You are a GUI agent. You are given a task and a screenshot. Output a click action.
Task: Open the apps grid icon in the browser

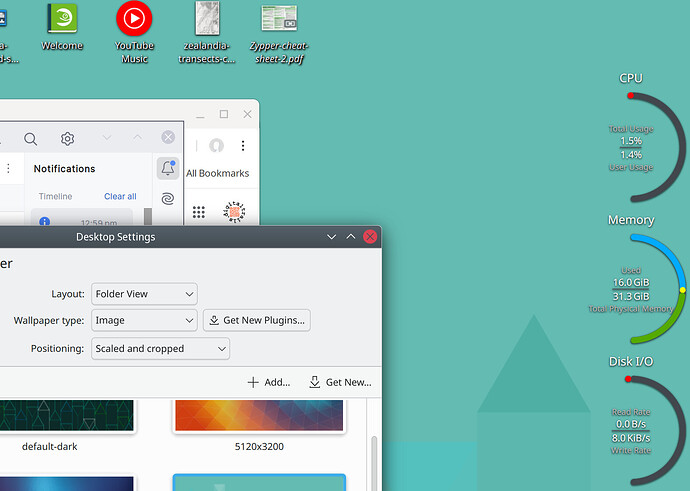coord(199,212)
